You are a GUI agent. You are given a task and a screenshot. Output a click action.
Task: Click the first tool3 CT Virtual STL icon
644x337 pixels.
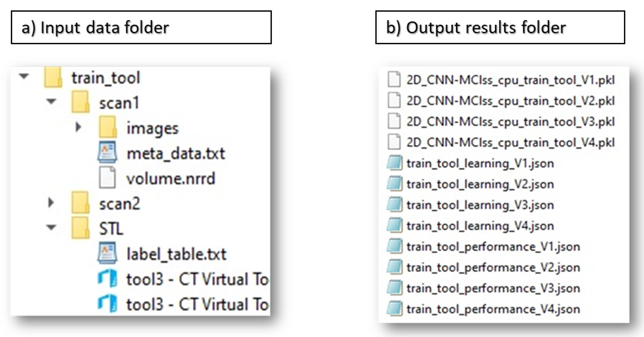pos(107,279)
